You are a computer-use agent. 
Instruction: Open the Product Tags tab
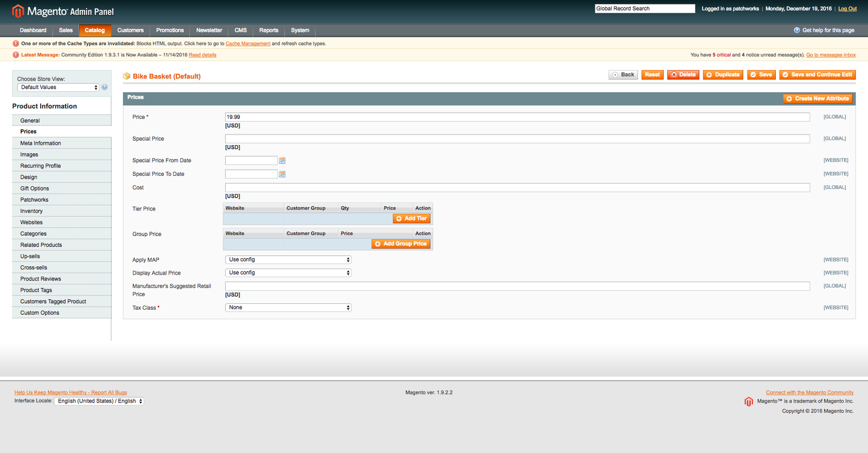click(62, 290)
